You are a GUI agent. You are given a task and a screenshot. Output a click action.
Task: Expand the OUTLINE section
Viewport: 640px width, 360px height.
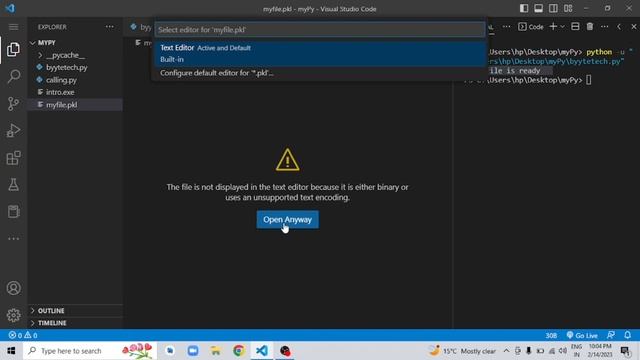coord(75,311)
